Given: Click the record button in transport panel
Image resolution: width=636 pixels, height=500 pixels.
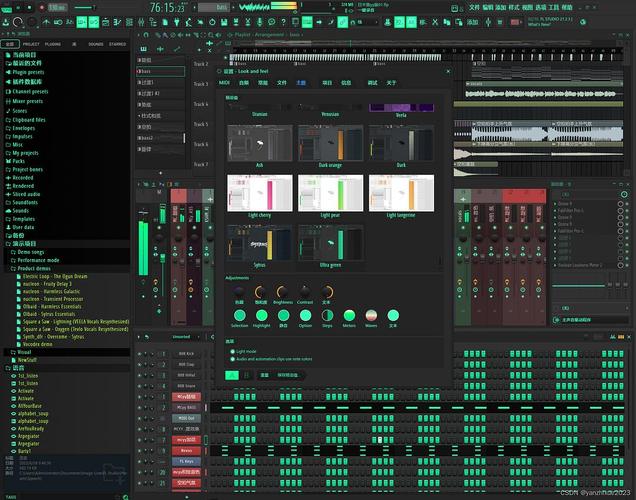Looking at the screenshot, I should [x=41, y=7].
